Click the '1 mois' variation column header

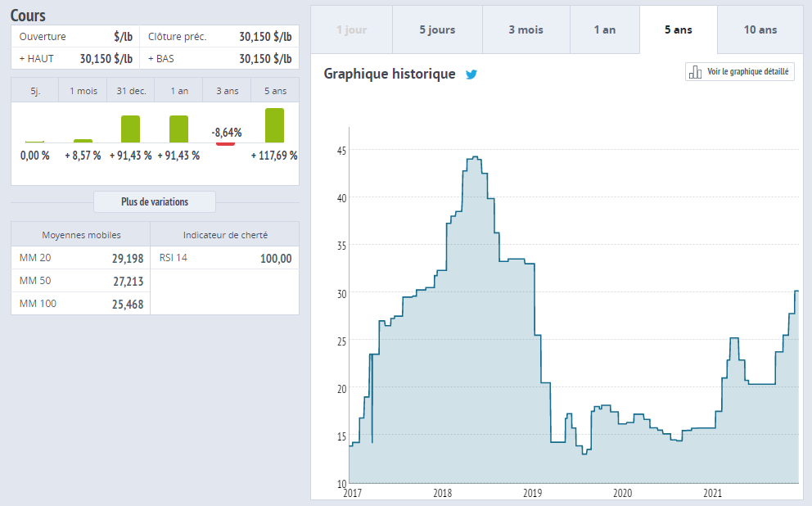click(x=83, y=91)
